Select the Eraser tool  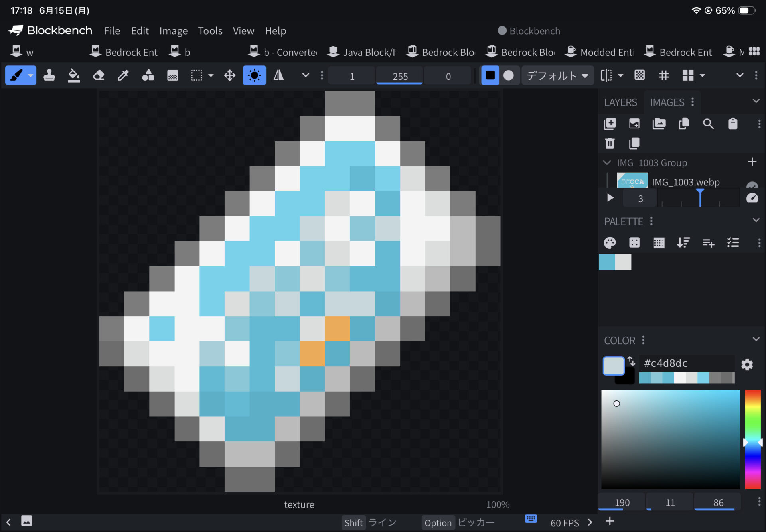(x=99, y=75)
